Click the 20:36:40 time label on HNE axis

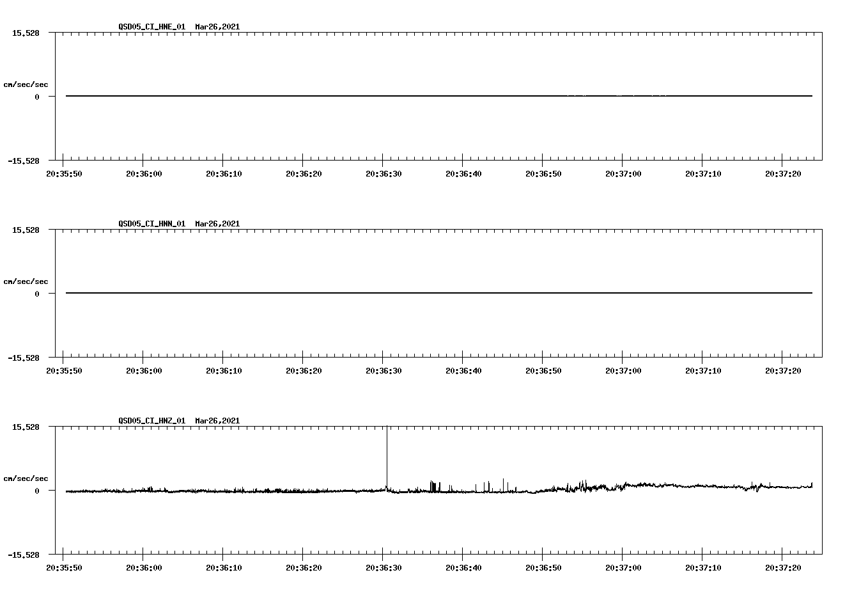pos(465,173)
